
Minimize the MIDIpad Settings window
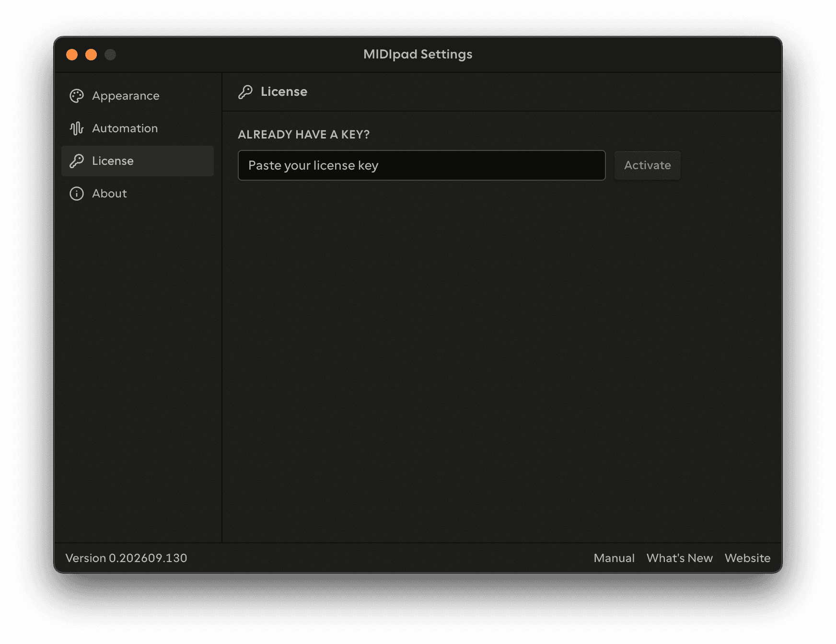[91, 55]
